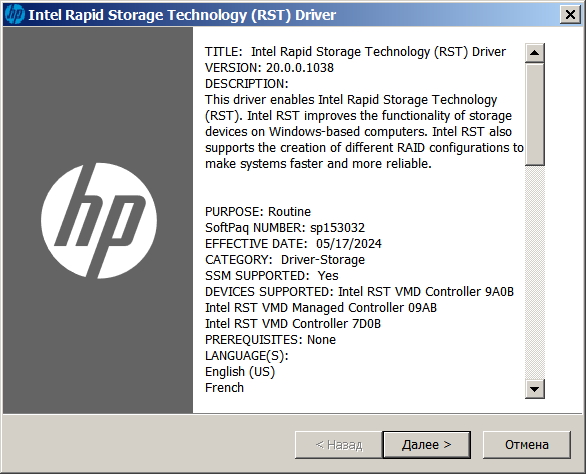Image resolution: width=586 pixels, height=474 pixels.
Task: Click Intel RST VMD Controller 7D0B line
Action: coord(293,324)
